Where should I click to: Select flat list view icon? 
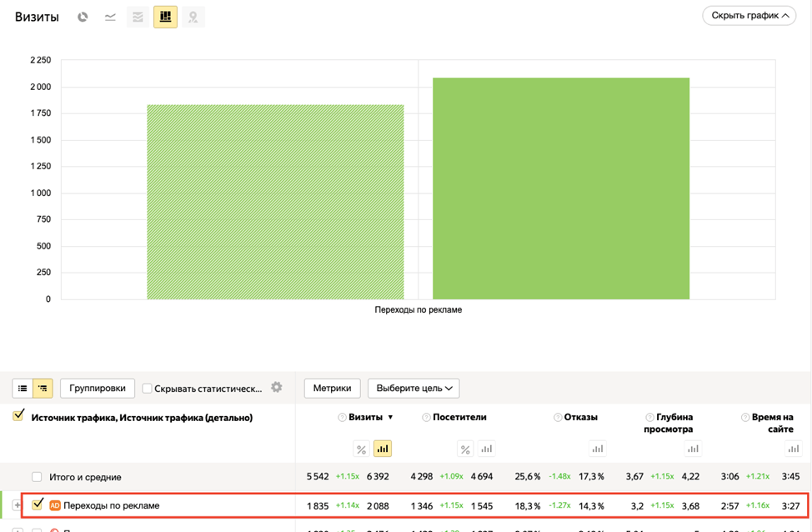click(23, 388)
